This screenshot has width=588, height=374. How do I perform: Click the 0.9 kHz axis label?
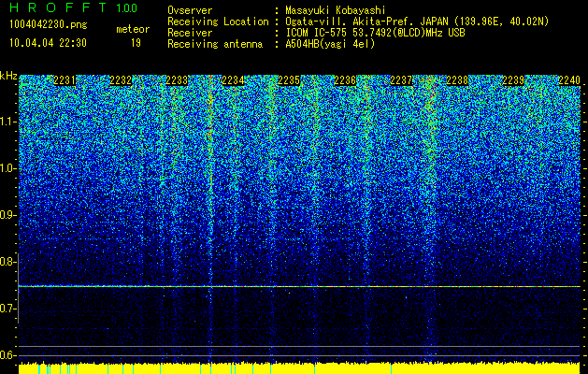tap(8, 215)
